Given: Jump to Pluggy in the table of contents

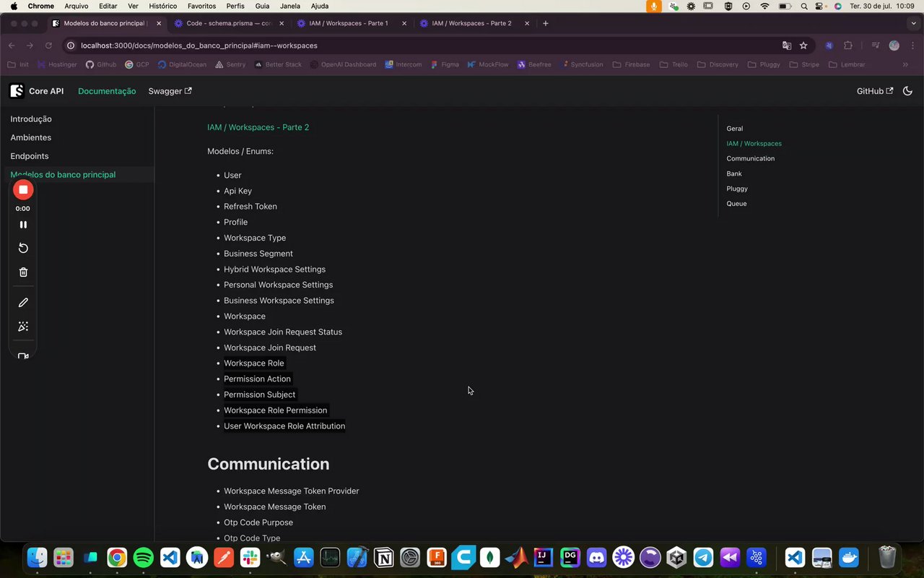Looking at the screenshot, I should [x=737, y=189].
